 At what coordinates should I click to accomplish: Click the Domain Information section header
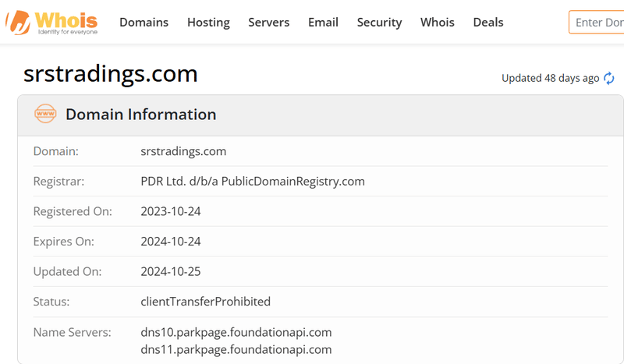140,115
